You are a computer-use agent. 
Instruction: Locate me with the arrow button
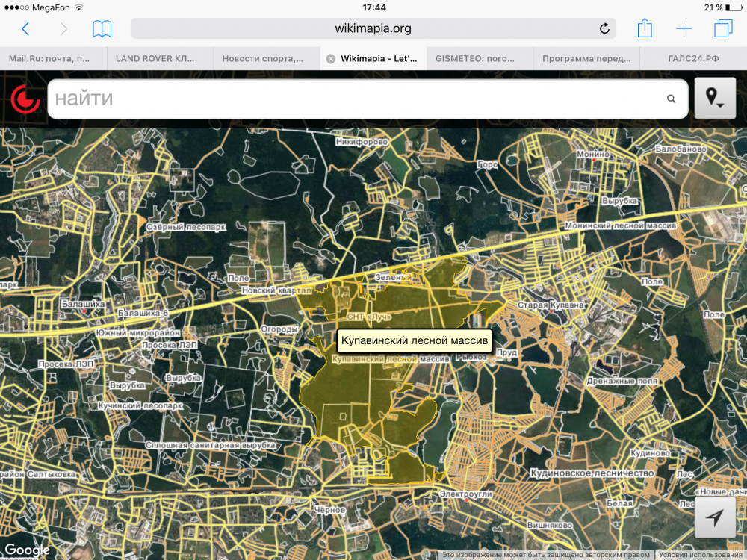click(x=715, y=518)
